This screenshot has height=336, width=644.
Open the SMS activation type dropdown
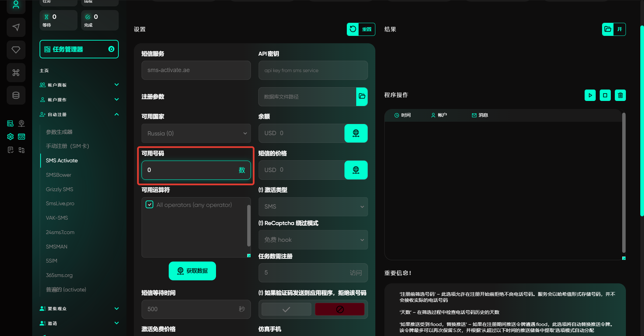coord(313,207)
